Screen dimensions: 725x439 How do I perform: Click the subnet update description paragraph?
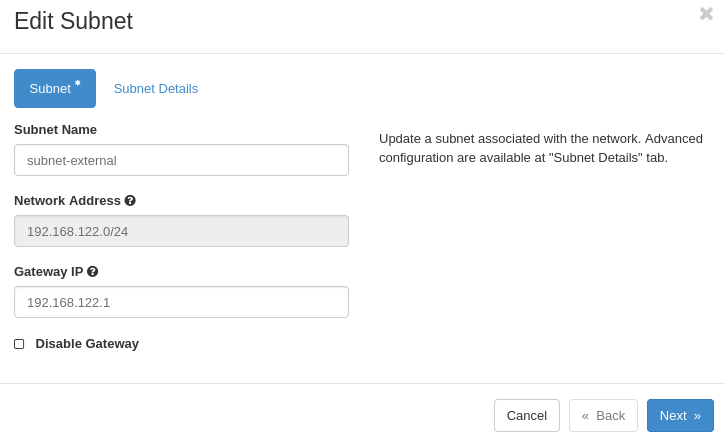(541, 148)
